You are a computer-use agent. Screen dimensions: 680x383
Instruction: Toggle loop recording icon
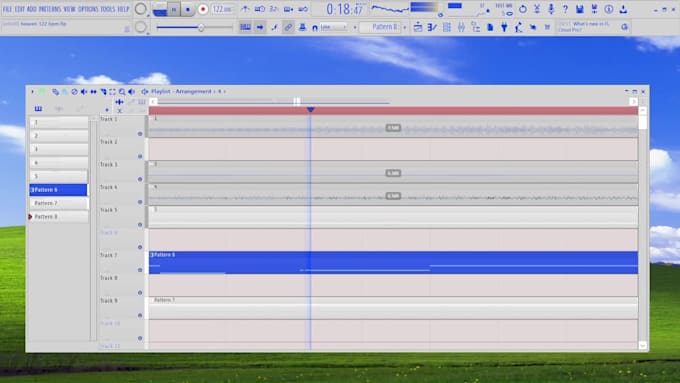point(303,9)
